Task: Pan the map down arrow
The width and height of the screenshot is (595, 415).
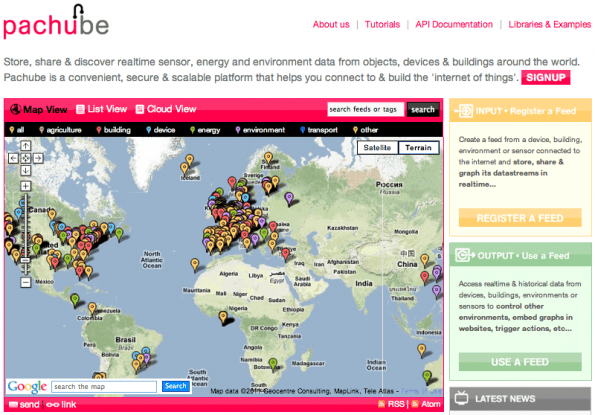Action: point(25,171)
